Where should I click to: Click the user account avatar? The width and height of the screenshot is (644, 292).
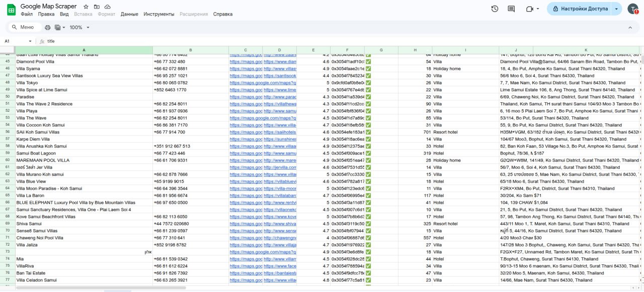[x=632, y=9]
